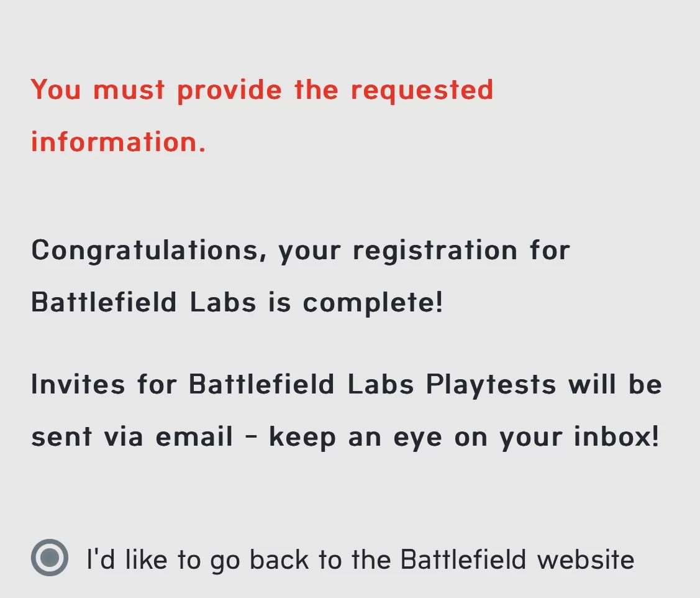Click the red word "requested"
700x598 pixels.
coord(422,91)
